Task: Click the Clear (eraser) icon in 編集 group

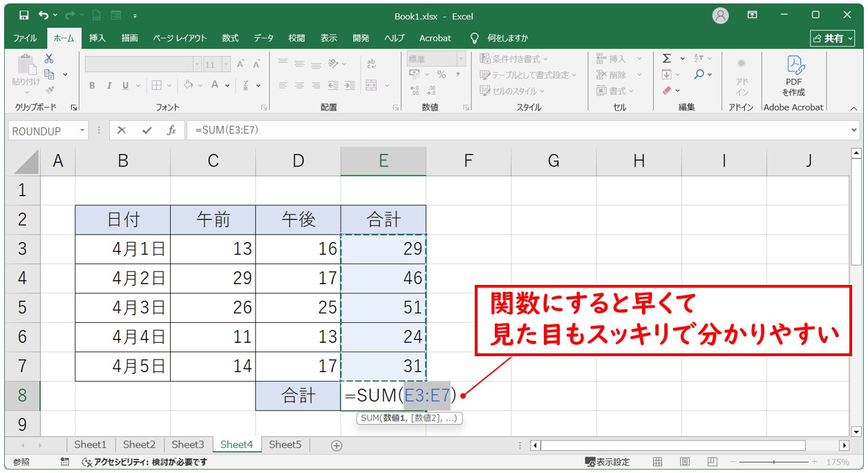Action: point(666,90)
